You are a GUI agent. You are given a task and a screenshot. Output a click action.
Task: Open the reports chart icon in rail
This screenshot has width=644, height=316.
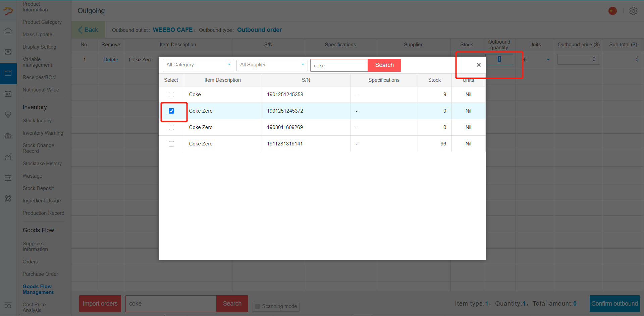coord(8,157)
